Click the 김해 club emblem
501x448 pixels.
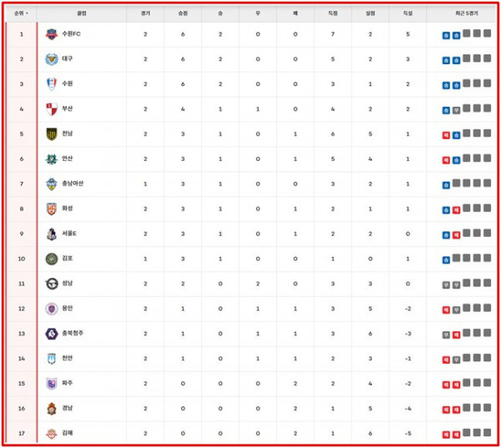click(52, 433)
